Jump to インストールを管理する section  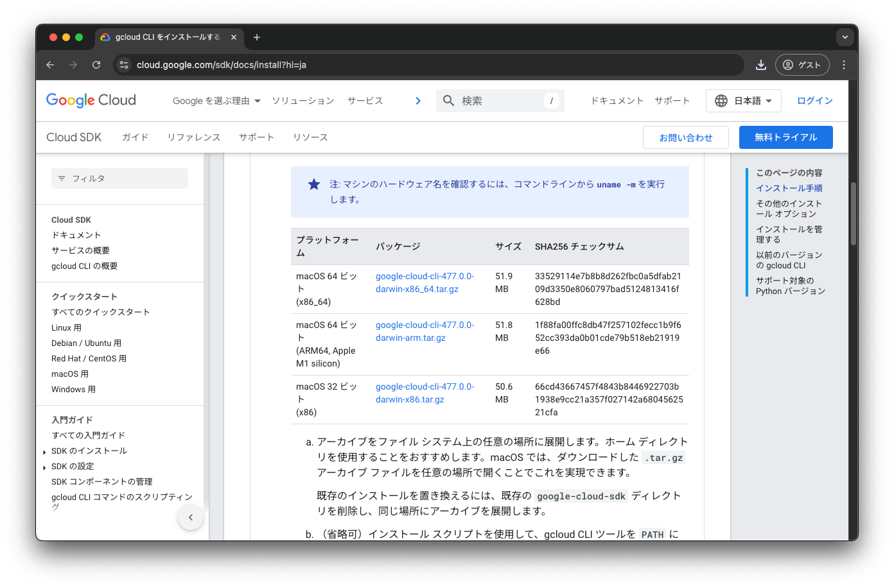(x=789, y=234)
